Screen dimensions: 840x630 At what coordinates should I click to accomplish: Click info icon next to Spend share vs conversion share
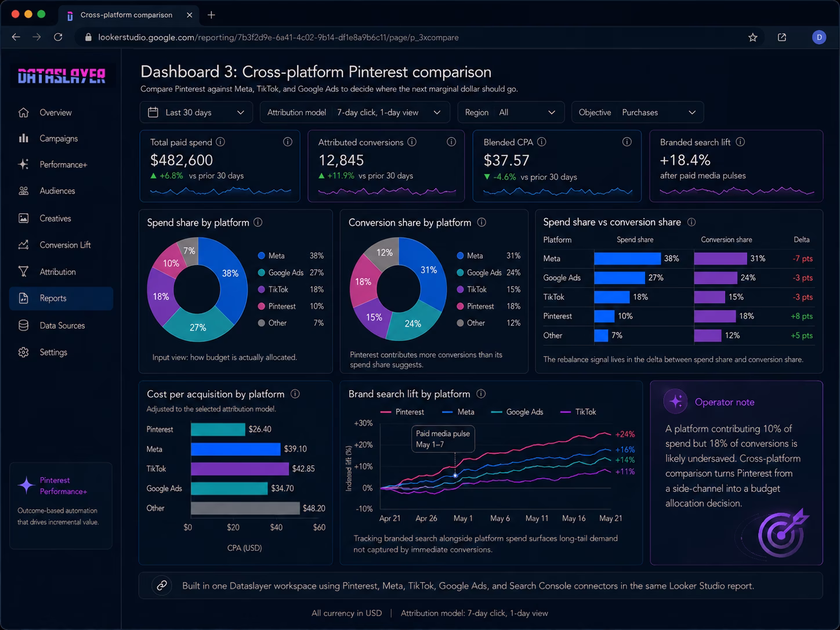point(691,222)
